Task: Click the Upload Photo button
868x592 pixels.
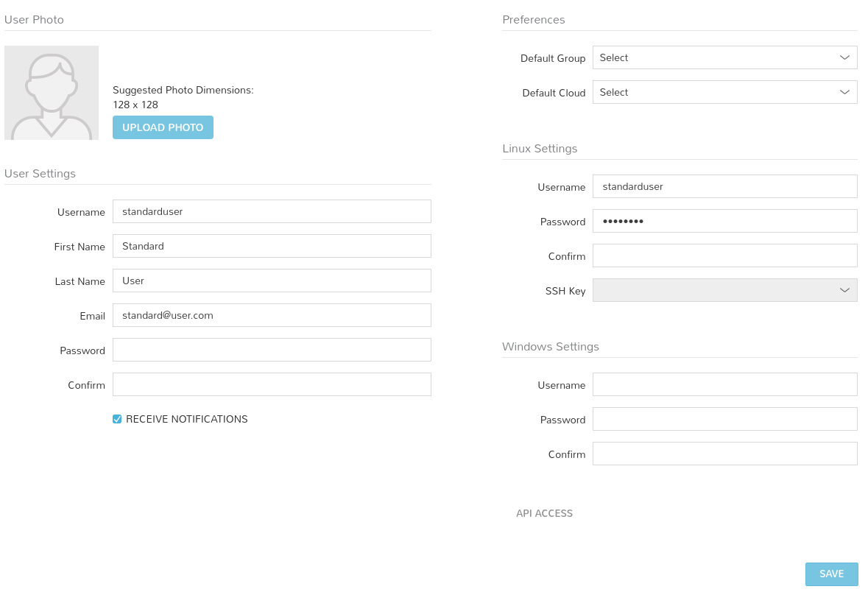Action: pos(163,127)
